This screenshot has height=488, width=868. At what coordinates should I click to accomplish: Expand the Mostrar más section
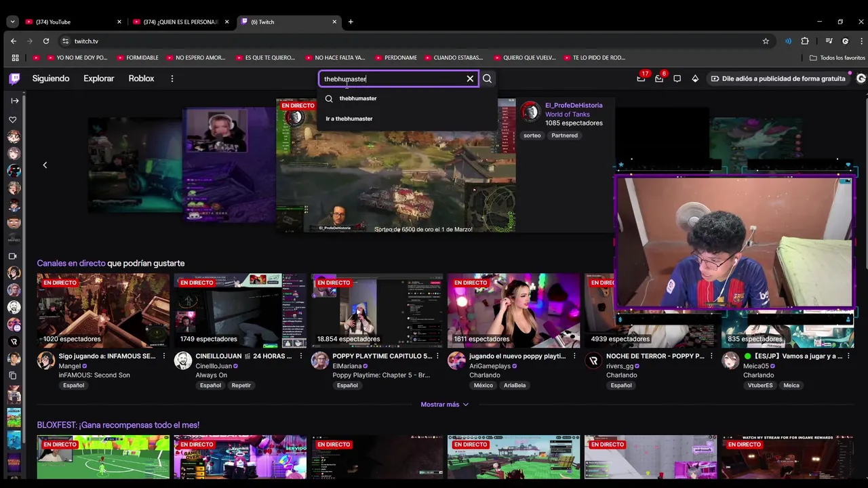coord(444,405)
